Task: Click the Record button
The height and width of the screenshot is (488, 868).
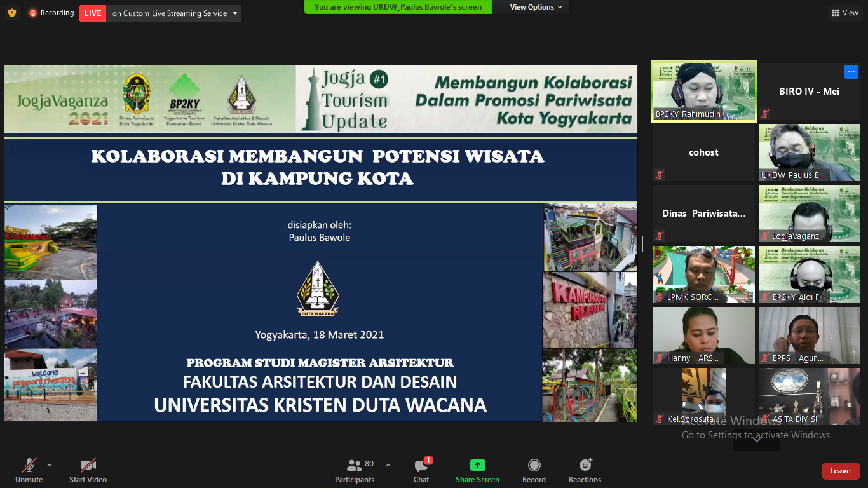Action: (534, 470)
